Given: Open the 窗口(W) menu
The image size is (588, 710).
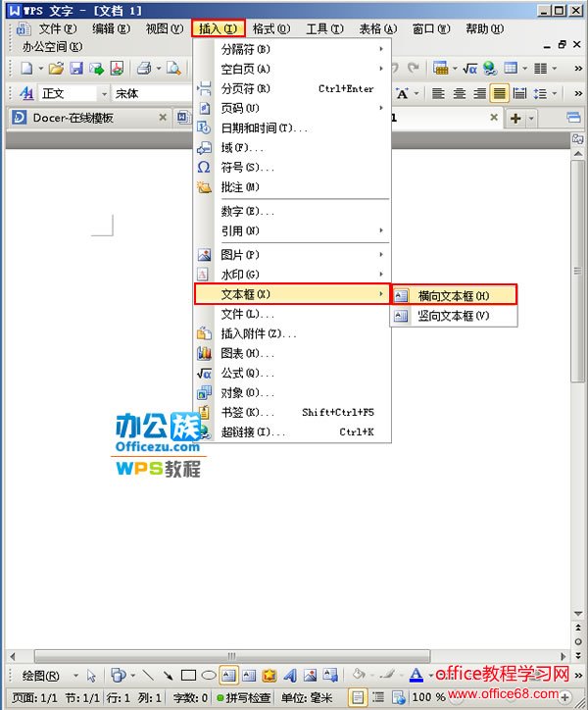Looking at the screenshot, I should click(431, 29).
